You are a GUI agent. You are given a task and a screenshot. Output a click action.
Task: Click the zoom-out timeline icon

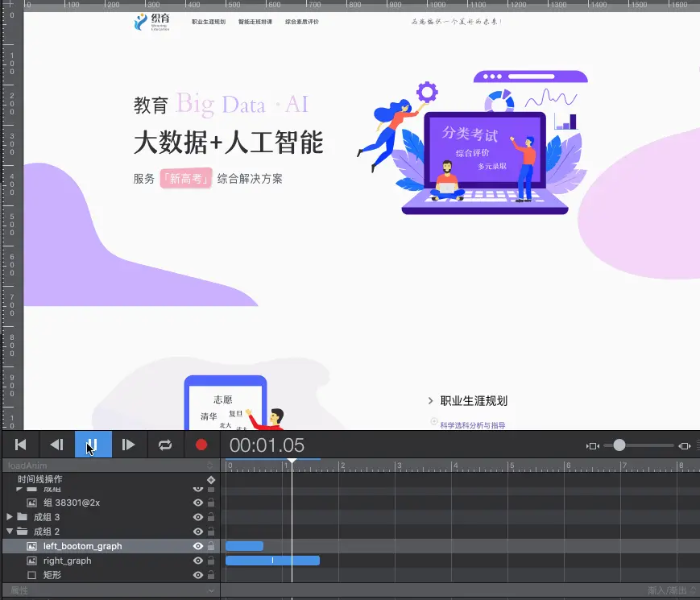click(x=593, y=446)
